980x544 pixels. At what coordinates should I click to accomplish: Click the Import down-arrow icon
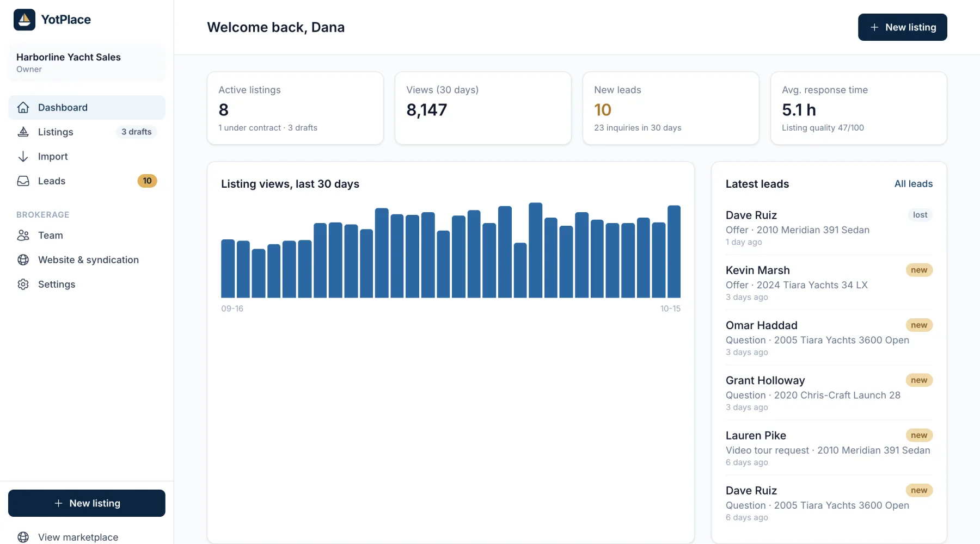pyautogui.click(x=23, y=157)
